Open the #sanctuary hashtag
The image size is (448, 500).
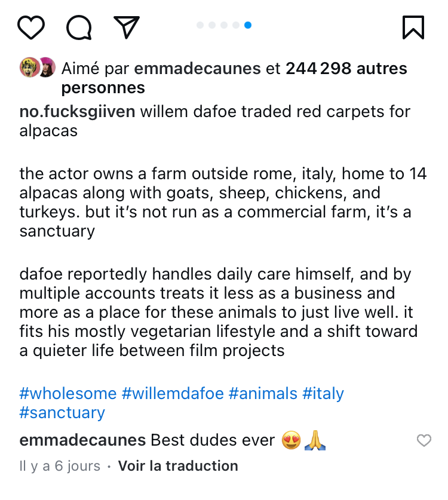(x=62, y=413)
